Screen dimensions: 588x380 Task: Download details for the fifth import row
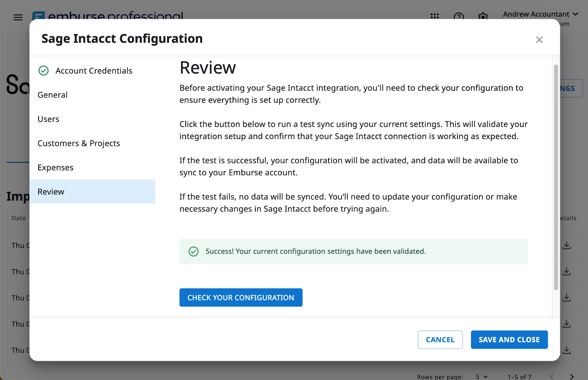tap(567, 350)
